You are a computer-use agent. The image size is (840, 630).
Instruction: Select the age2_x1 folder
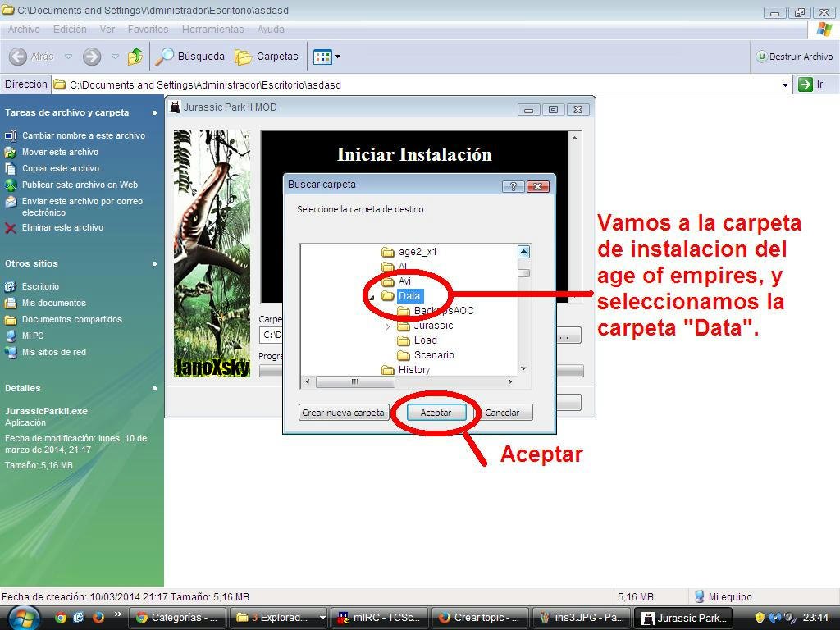(x=418, y=252)
